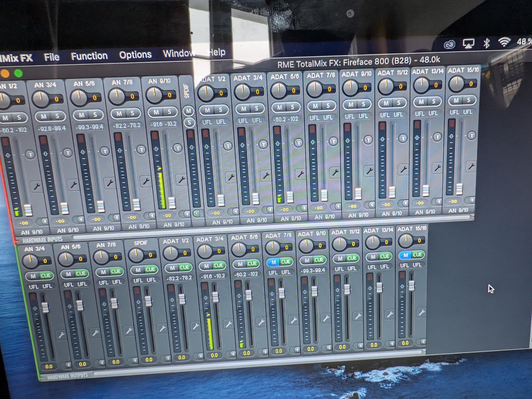The width and height of the screenshot is (532, 399).
Task: Open settings wrench on AN 9/10 input
Action: point(181,179)
